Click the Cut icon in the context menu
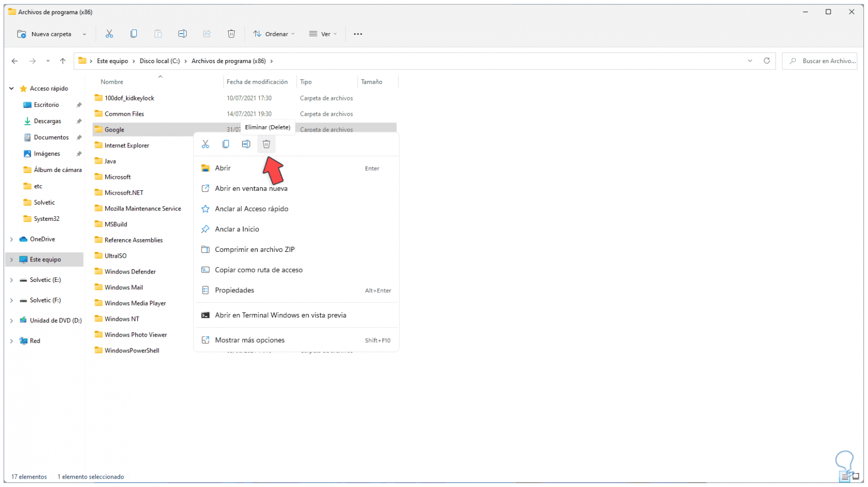 pos(205,144)
